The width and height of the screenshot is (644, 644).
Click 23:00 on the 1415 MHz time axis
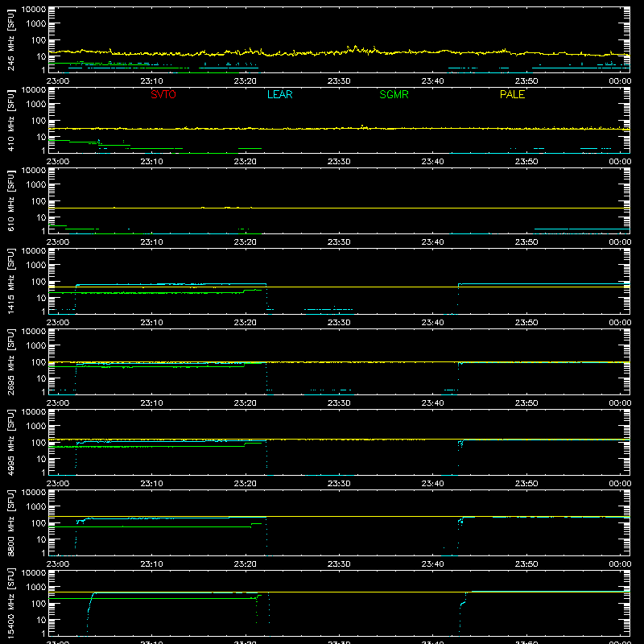[x=58, y=323]
